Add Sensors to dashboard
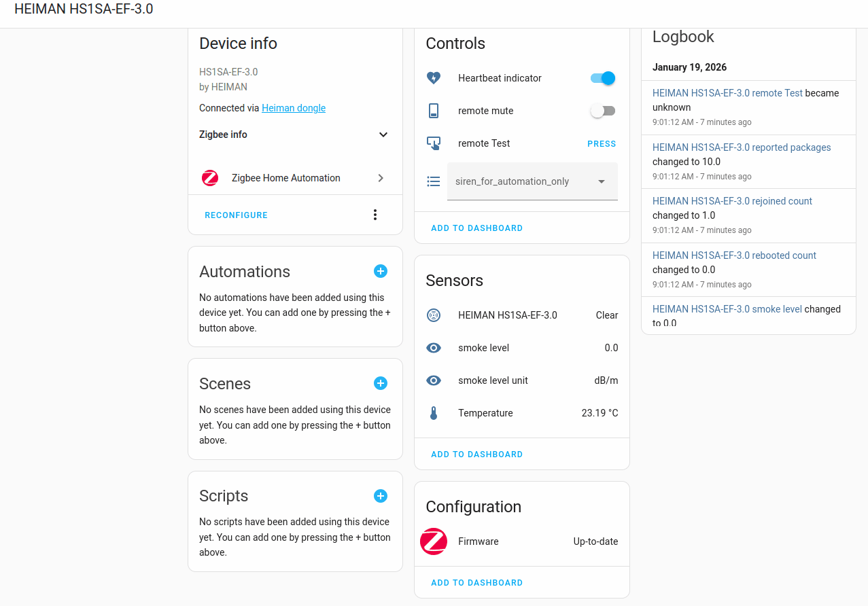This screenshot has height=606, width=868. click(x=477, y=454)
